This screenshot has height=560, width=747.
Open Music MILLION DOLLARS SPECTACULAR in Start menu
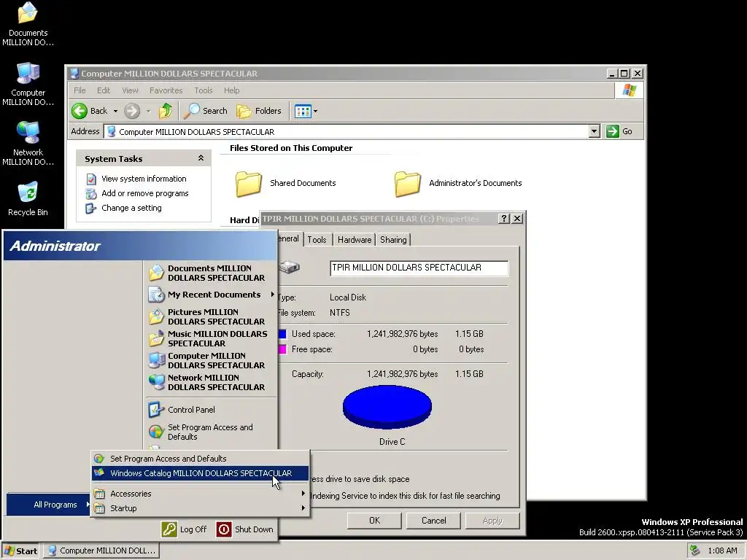[211, 338]
